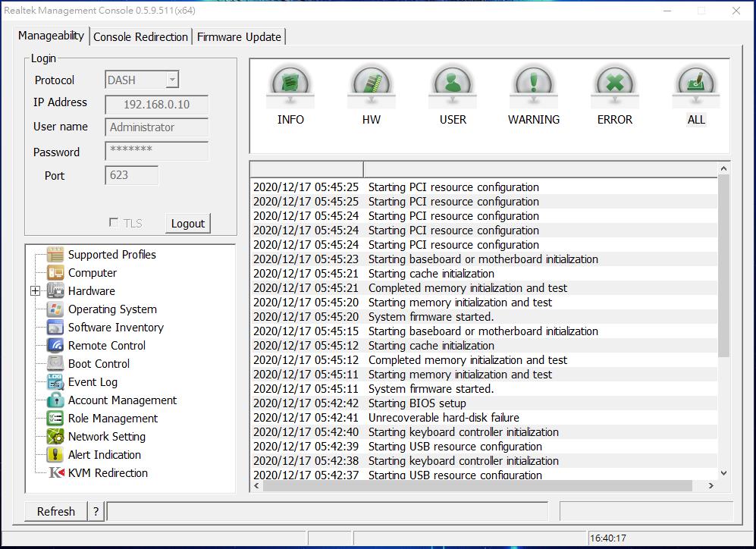The image size is (756, 549).
Task: Select the Account Management label
Action: 123,400
